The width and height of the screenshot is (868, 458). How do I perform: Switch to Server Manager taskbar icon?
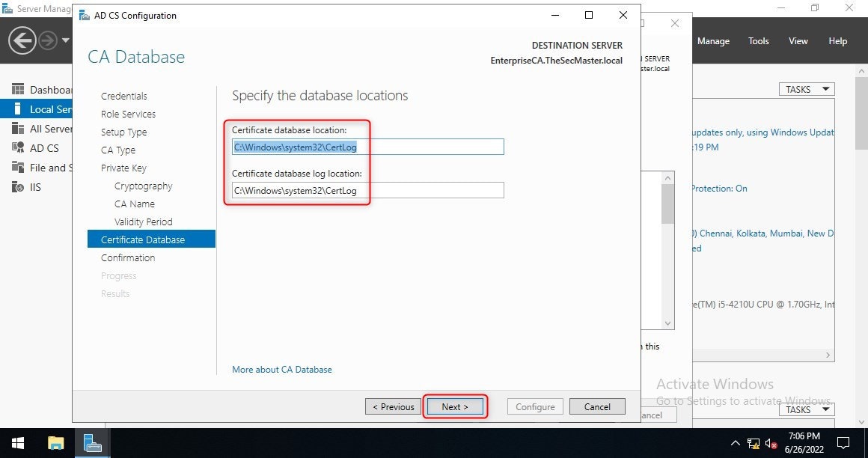point(93,443)
